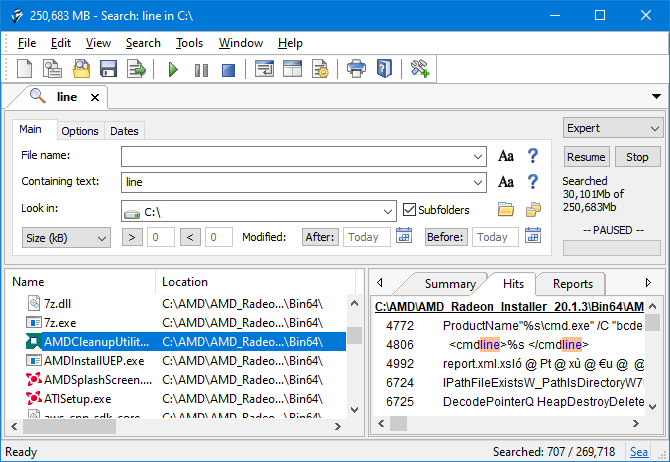The height and width of the screenshot is (462, 670).
Task: Click the new blank page toolbar icon
Action: pos(25,69)
